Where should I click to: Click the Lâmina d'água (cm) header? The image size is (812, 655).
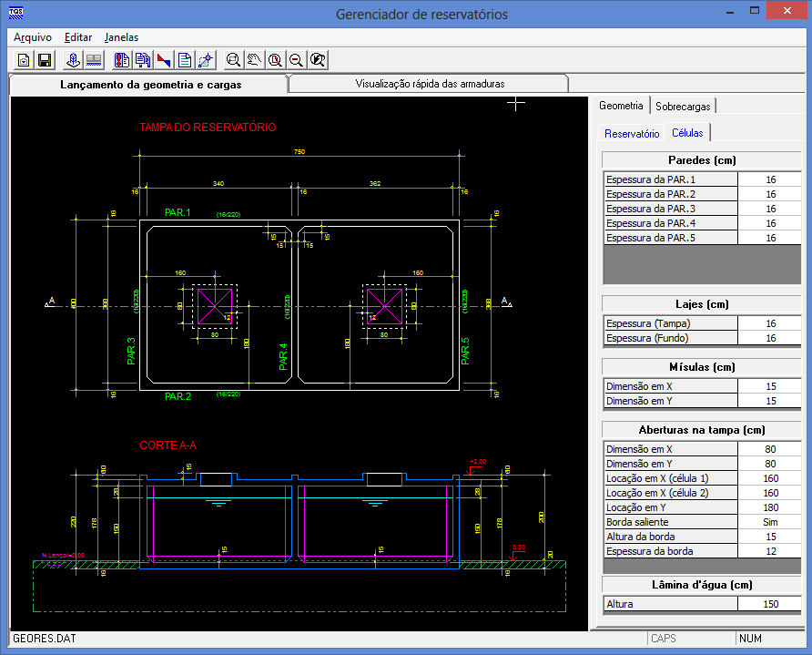click(x=702, y=585)
